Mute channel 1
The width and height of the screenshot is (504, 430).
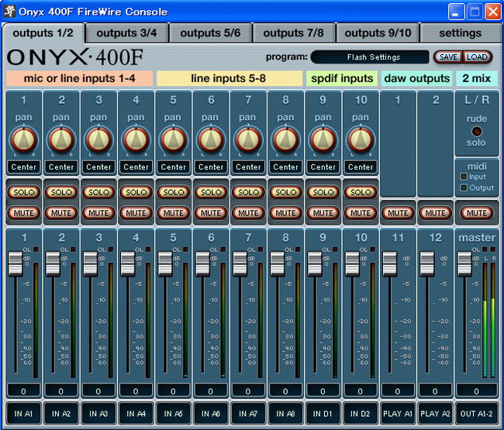point(24,213)
